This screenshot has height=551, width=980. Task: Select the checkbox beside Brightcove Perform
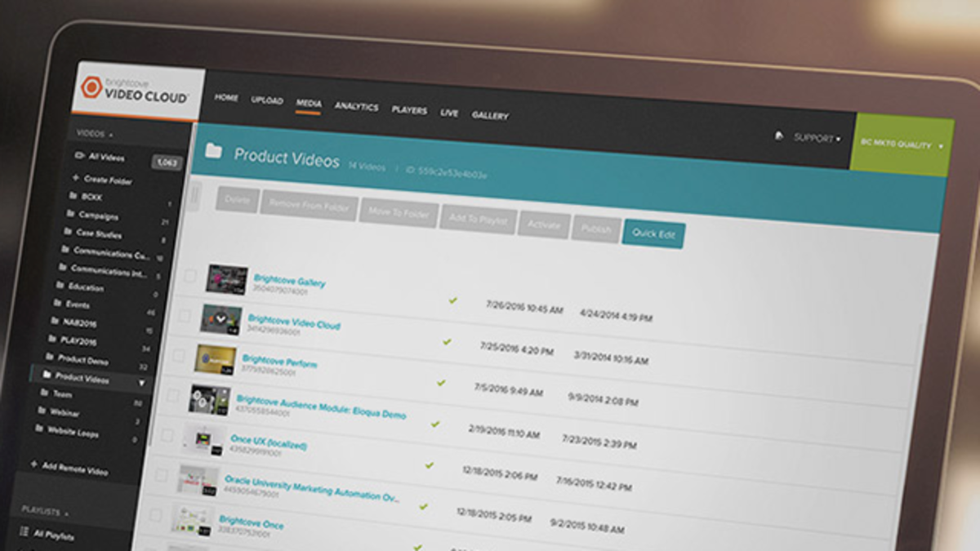coord(178,355)
